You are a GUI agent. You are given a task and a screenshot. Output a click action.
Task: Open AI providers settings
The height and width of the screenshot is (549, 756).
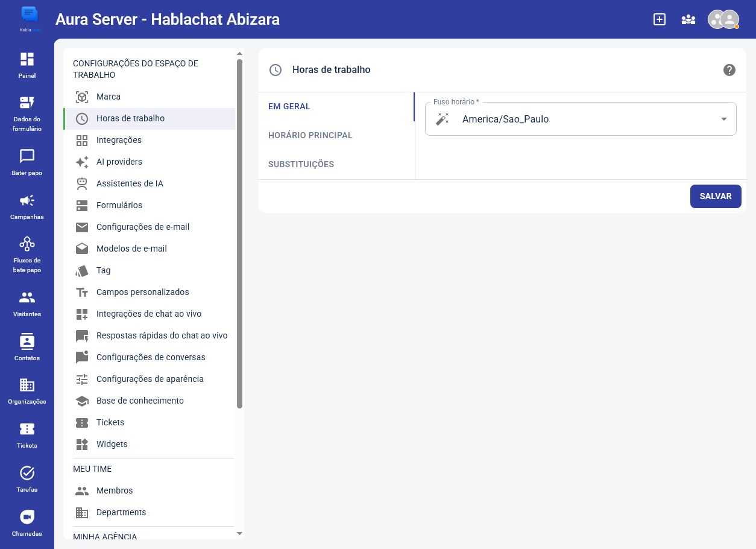tap(149, 162)
